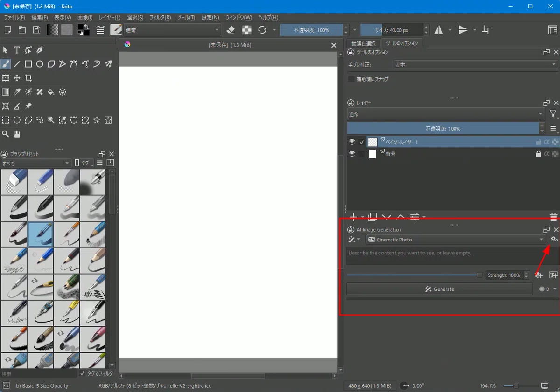Click the Reload Brush Preset icon
Image resolution: width=560 pixels, height=392 pixels.
(x=262, y=30)
